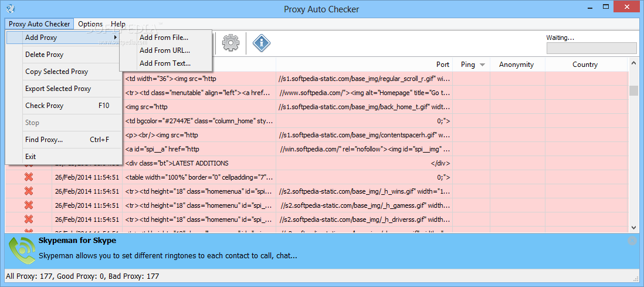
Task: Click the Waiting progress bar
Action: click(x=591, y=48)
